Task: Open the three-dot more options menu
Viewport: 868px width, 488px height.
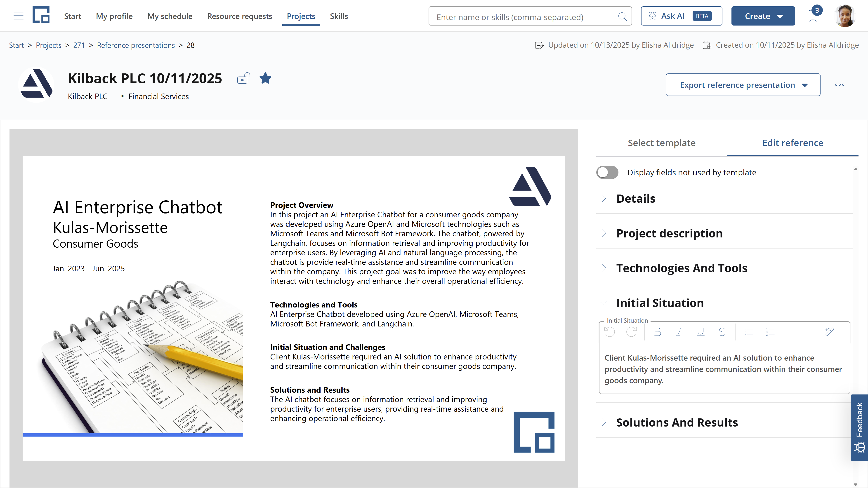Action: coord(840,85)
